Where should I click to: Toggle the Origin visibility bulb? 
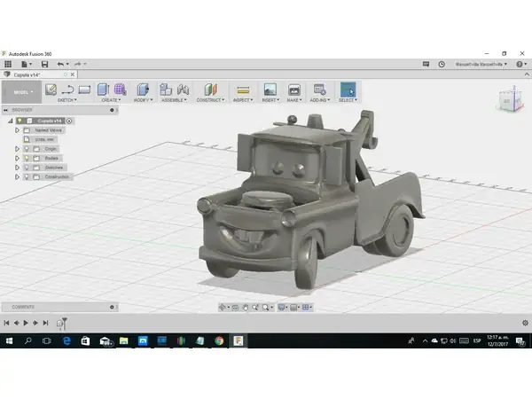click(27, 149)
